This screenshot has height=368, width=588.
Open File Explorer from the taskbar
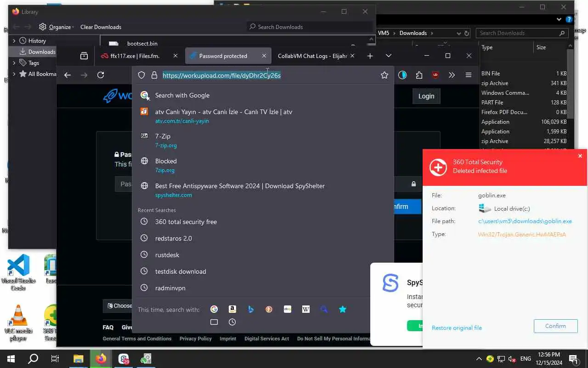[x=79, y=359]
